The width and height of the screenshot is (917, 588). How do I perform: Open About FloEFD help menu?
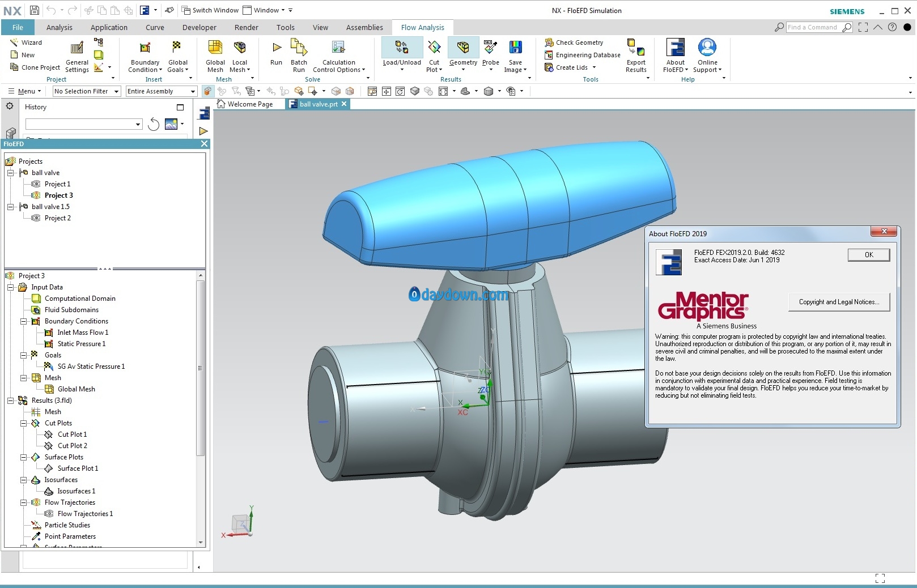tap(676, 57)
